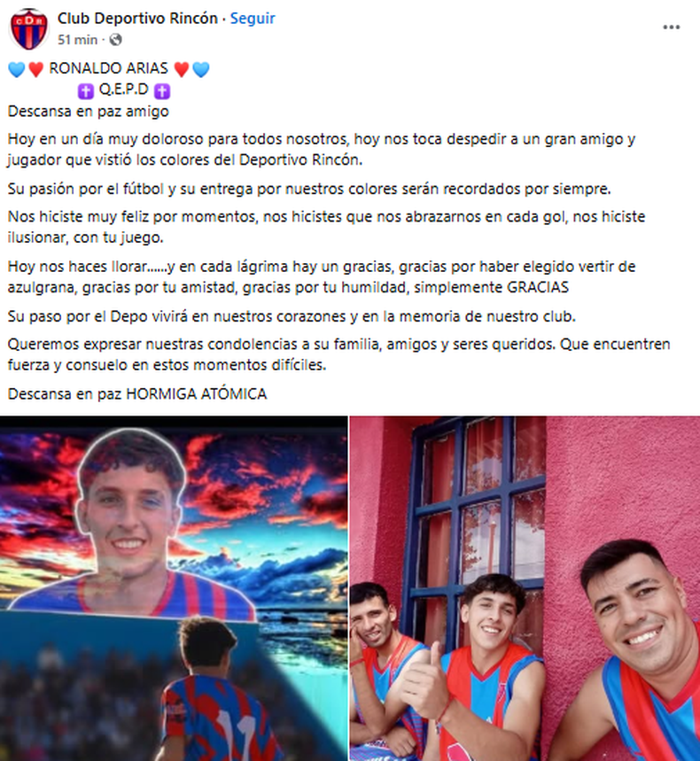
Task: Click the purple cross emoji after Q.E.P.D
Action: pos(162,90)
